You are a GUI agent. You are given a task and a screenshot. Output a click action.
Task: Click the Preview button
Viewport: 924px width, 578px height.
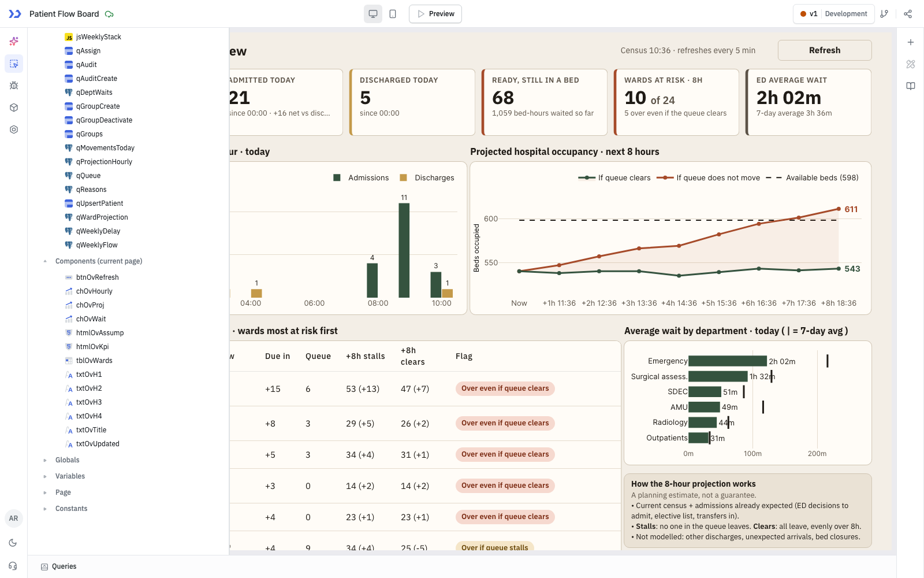435,14
